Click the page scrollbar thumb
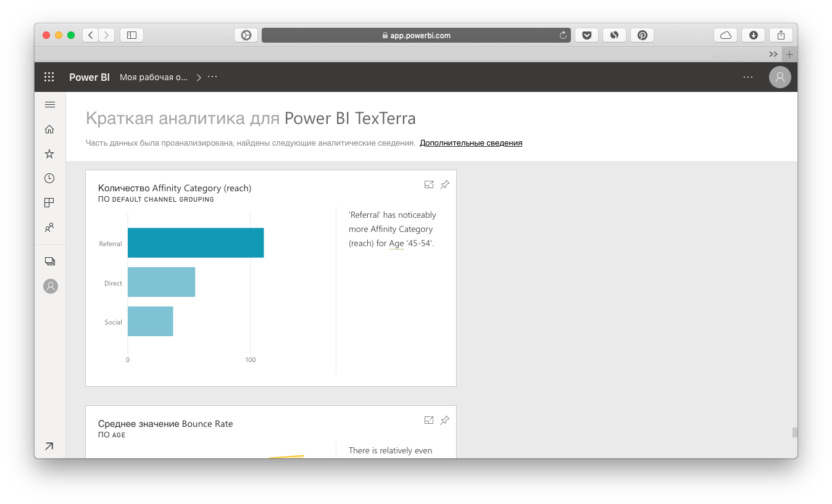The width and height of the screenshot is (832, 504). pyautogui.click(x=795, y=432)
